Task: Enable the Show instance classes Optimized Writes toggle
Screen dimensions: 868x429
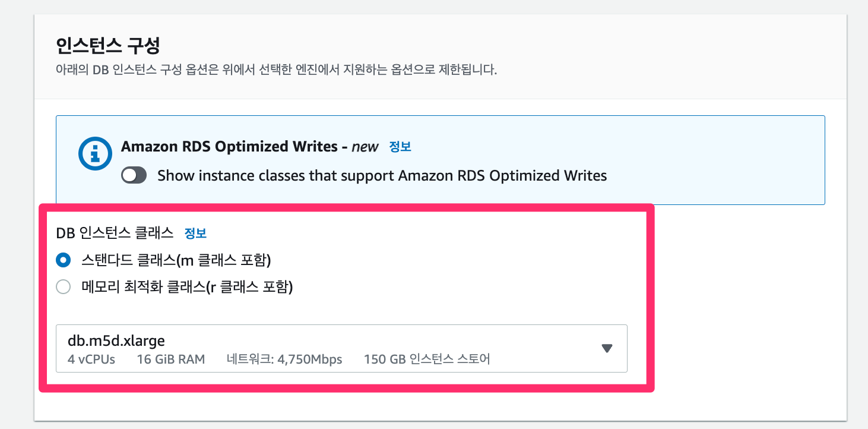Action: 134,175
